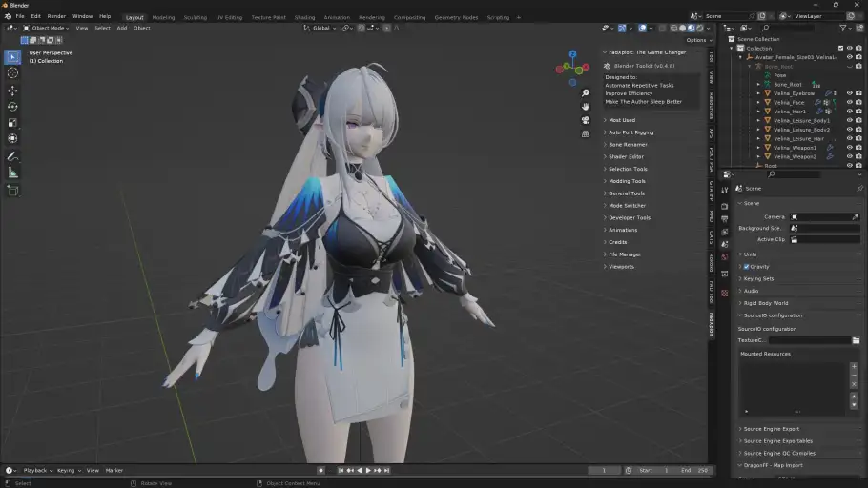Click folder icon beside TextureC field
868x488 pixels.
tap(856, 340)
